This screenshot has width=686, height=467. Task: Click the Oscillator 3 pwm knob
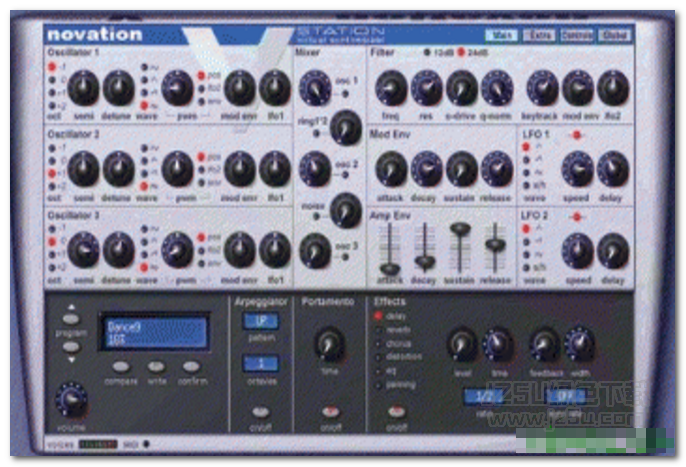(177, 250)
